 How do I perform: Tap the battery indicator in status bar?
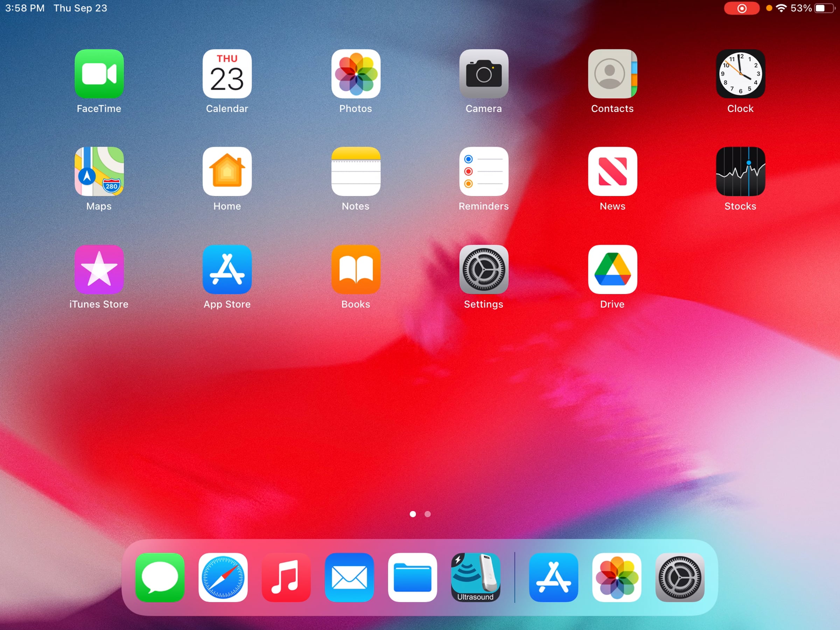click(x=824, y=8)
